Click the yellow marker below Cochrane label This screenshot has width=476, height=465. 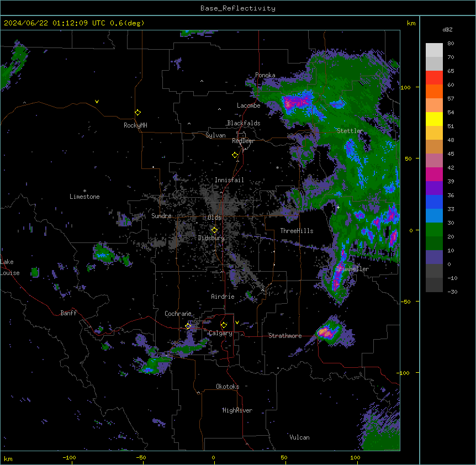pos(188,326)
